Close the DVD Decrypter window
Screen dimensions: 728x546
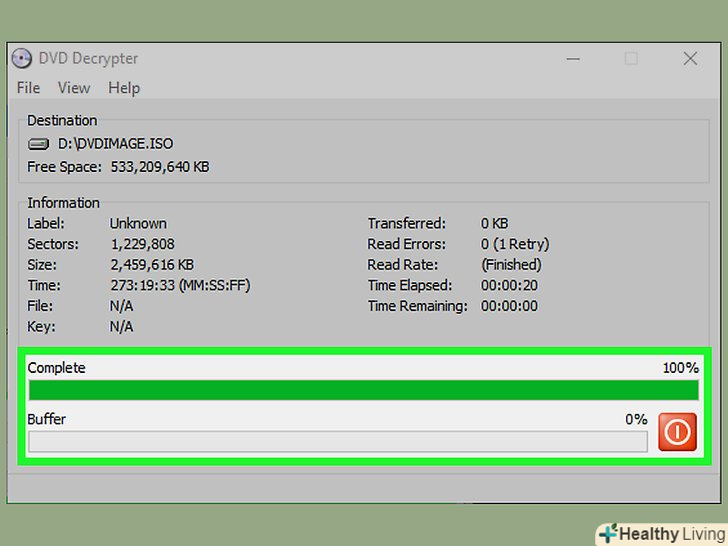click(x=690, y=58)
